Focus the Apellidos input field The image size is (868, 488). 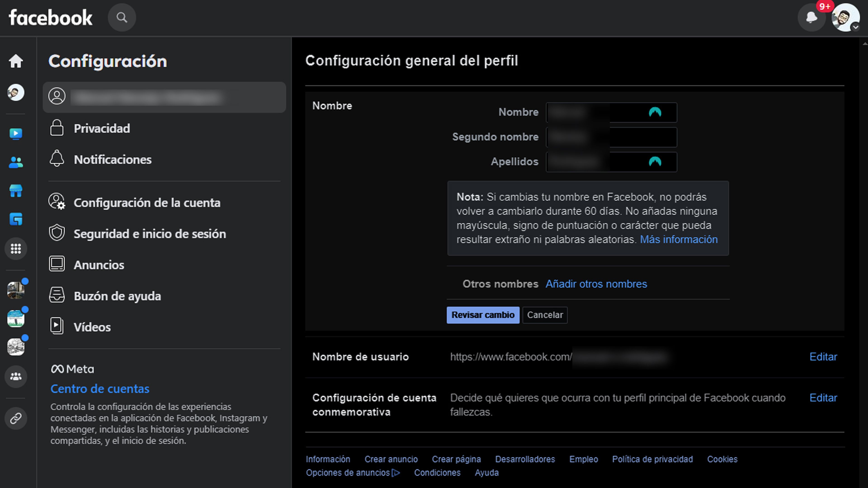(x=611, y=162)
